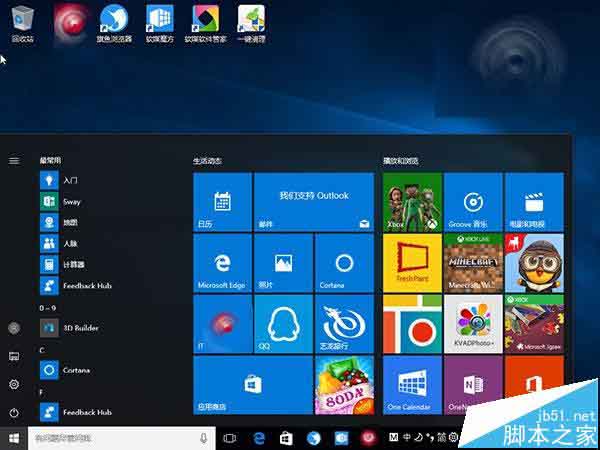
Task: Toggle the moon half-width IME icon
Action: [x=419, y=437]
